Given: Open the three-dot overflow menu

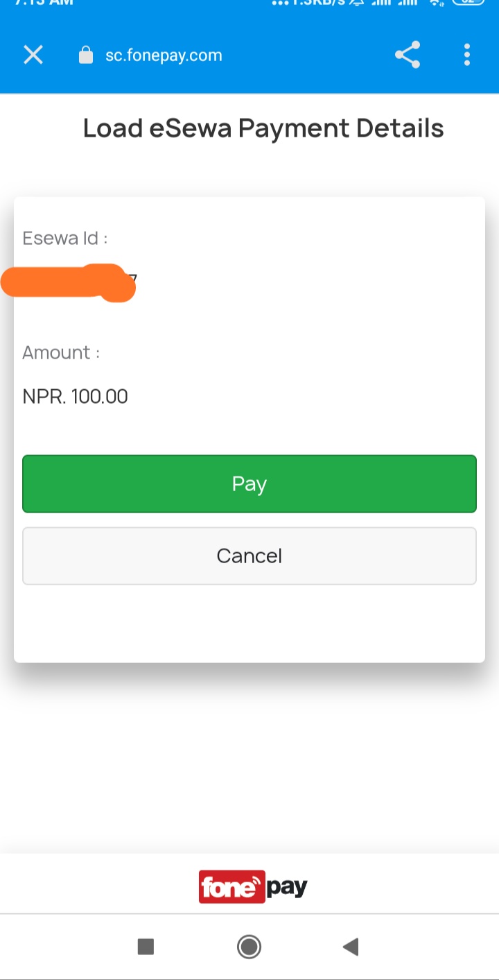Looking at the screenshot, I should [467, 55].
